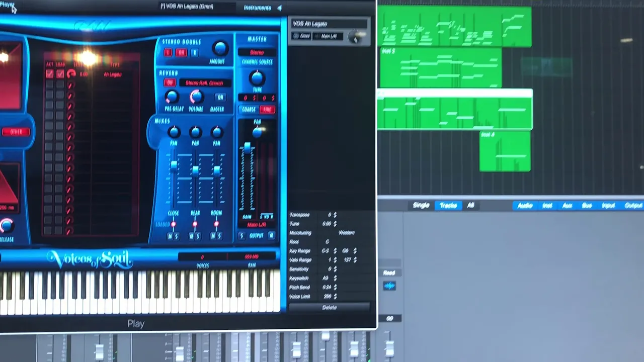Mute the Master output with M button
644x362 pixels.
271,236
